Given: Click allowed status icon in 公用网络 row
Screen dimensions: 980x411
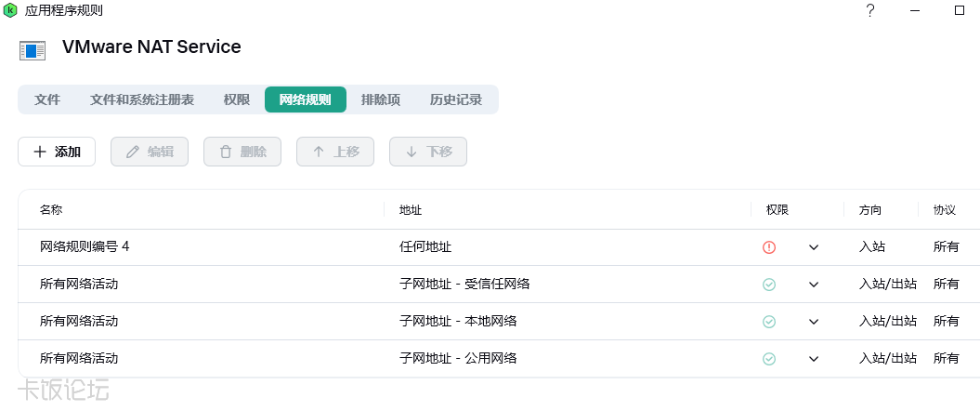Looking at the screenshot, I should [769, 359].
